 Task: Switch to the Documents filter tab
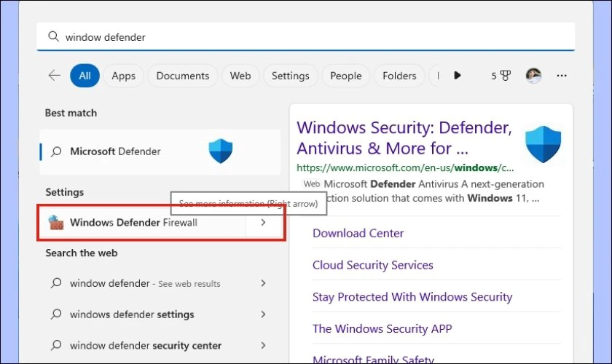[183, 76]
